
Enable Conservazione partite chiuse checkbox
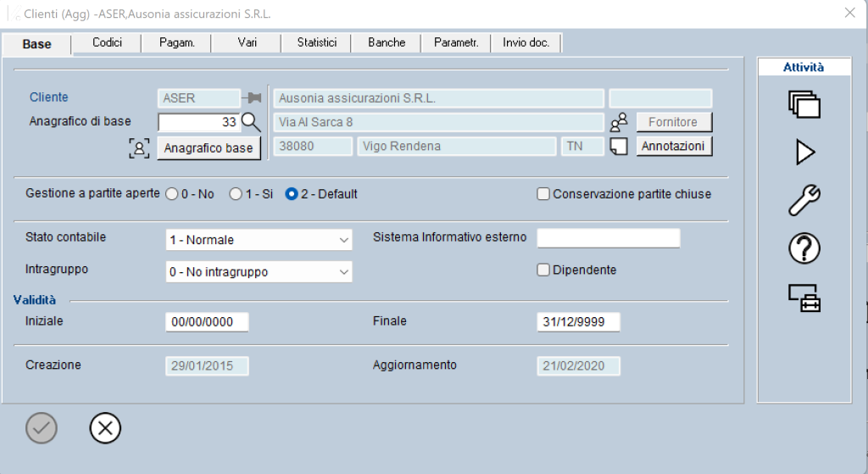tap(543, 194)
